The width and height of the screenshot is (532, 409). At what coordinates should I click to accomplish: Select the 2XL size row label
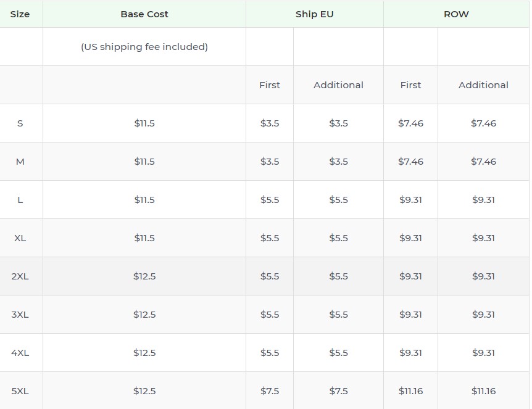point(20,277)
